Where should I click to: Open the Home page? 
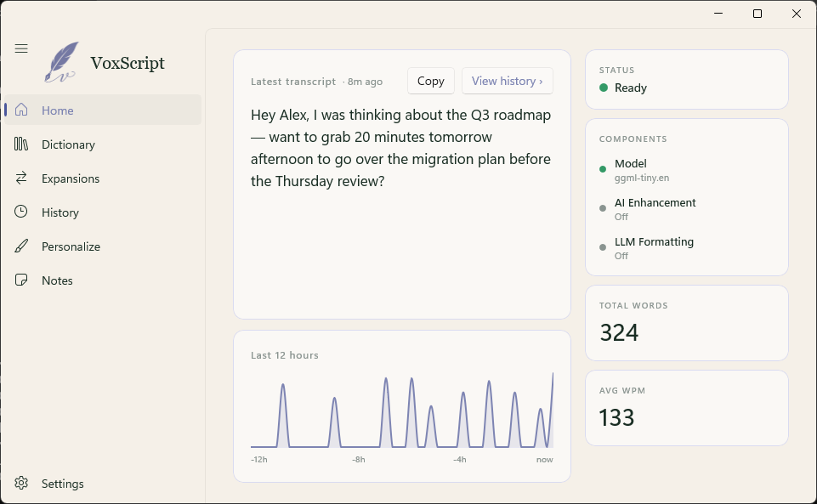coord(103,110)
